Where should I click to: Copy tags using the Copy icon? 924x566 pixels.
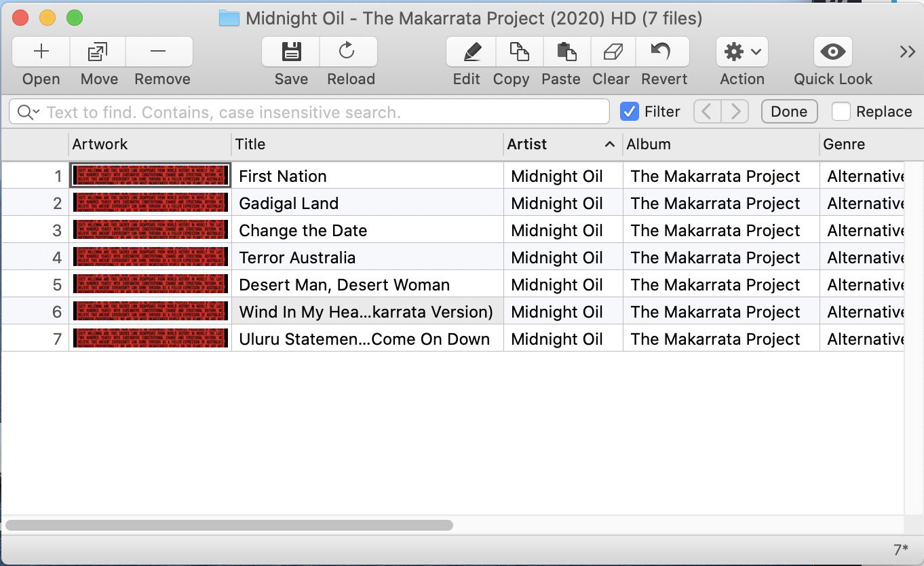(519, 52)
